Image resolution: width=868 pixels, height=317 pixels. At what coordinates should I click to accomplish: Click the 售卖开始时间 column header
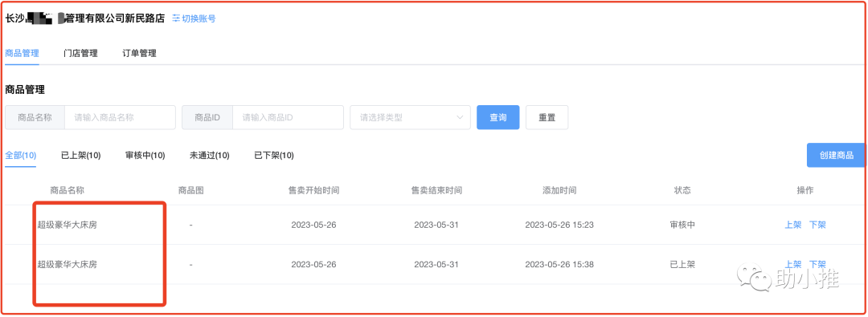(x=314, y=190)
